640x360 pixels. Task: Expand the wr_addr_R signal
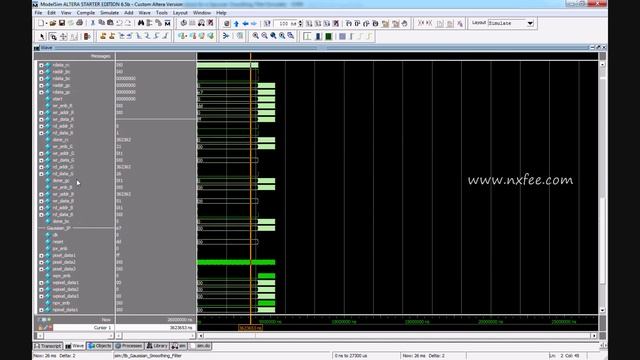coord(41,113)
